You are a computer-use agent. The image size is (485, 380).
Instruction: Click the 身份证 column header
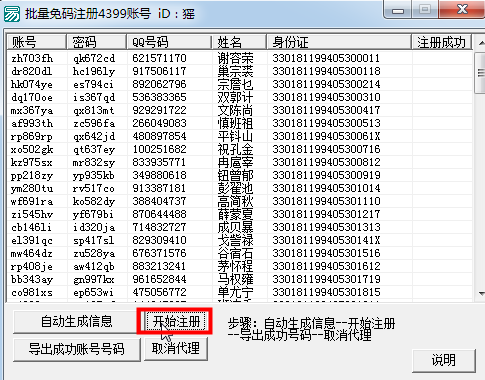[x=339, y=42]
